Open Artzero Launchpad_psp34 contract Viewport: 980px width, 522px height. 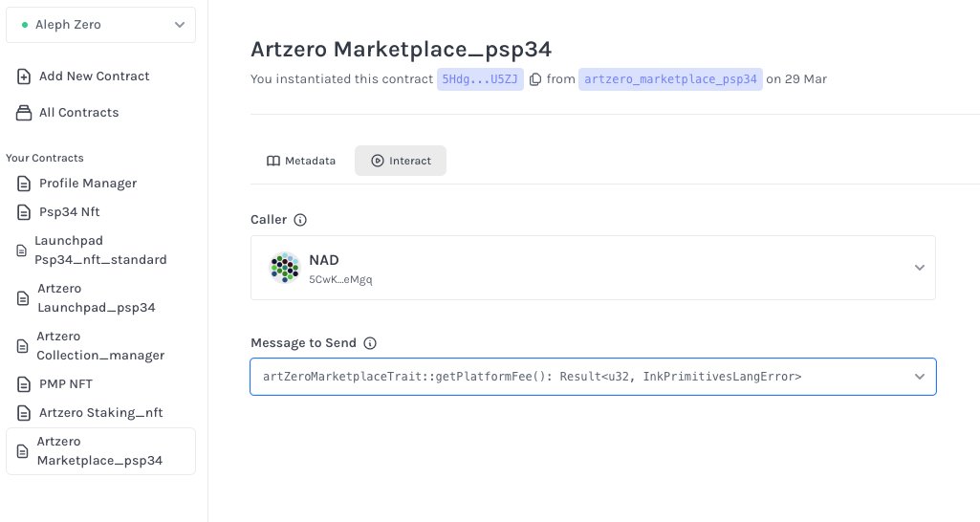coord(97,298)
